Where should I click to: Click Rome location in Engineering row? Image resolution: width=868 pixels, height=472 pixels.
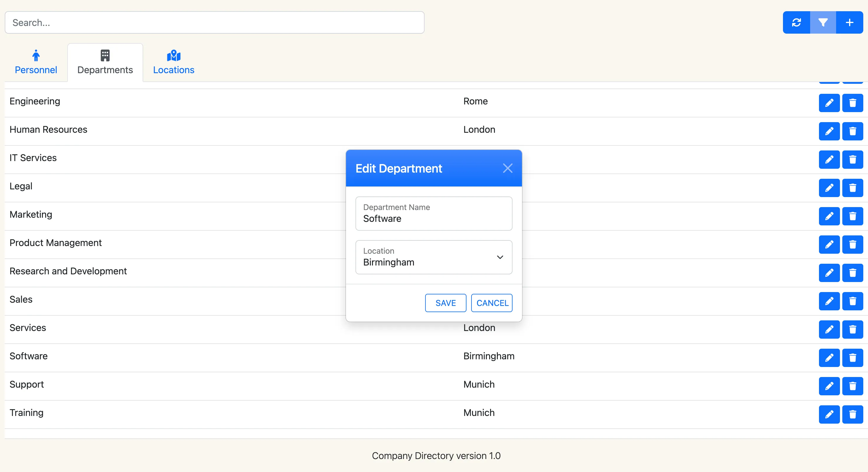[x=475, y=101]
